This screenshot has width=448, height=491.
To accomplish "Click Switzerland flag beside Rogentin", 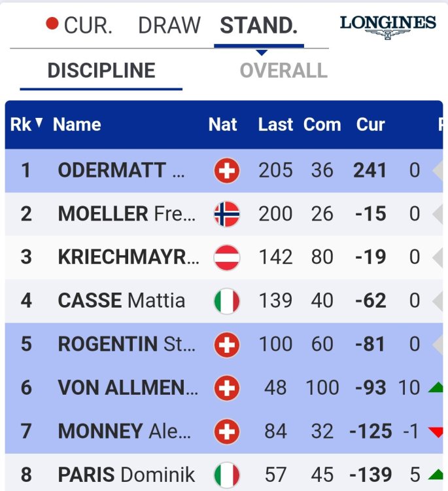I will [x=227, y=344].
